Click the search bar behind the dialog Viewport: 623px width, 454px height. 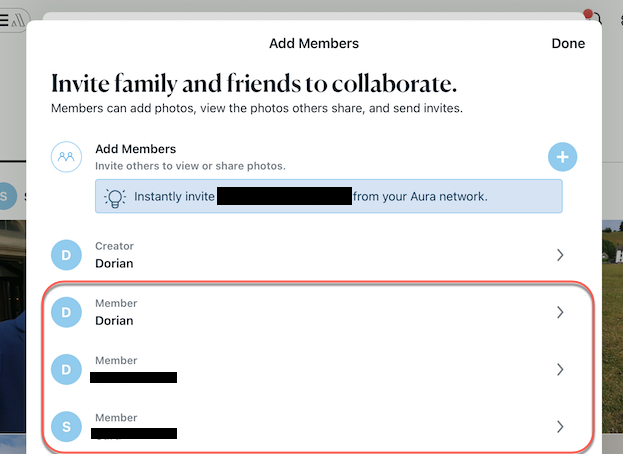click(300, 16)
